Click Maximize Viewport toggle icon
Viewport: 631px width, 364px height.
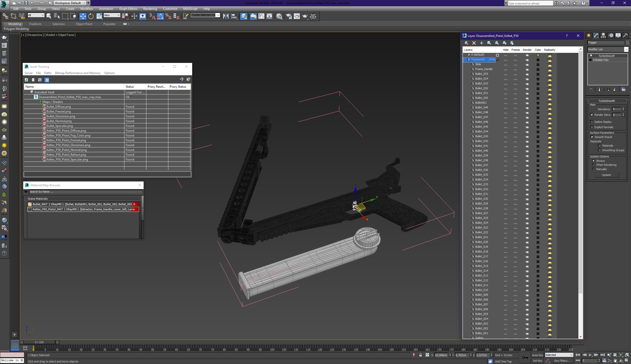tap(627, 360)
